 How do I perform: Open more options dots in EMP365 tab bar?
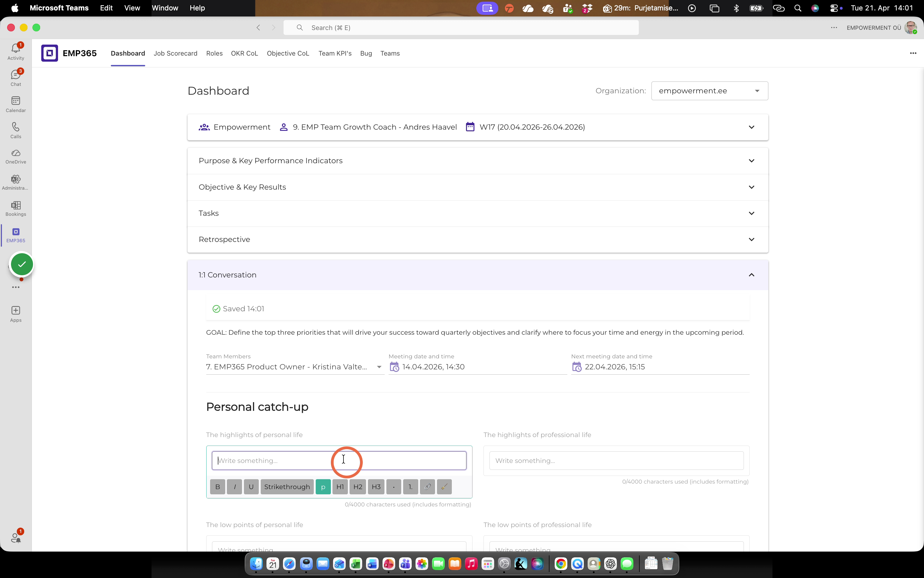pyautogui.click(x=913, y=53)
